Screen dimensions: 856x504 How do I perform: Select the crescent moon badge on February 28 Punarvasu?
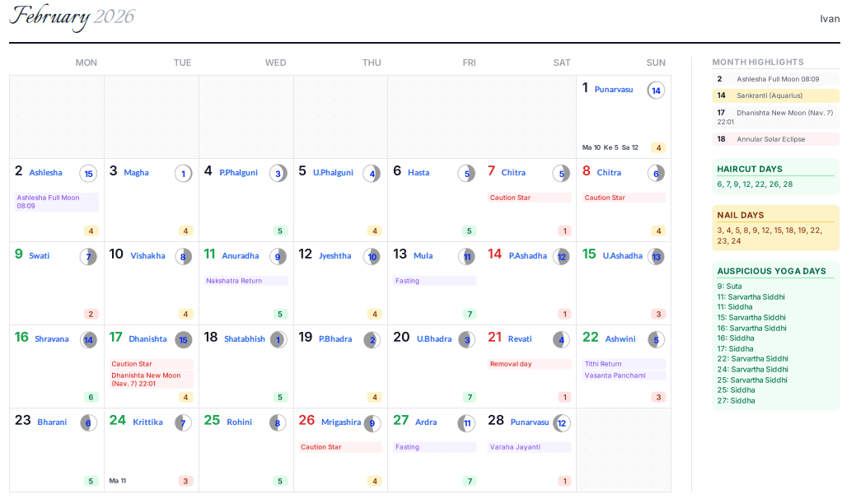pos(561,422)
